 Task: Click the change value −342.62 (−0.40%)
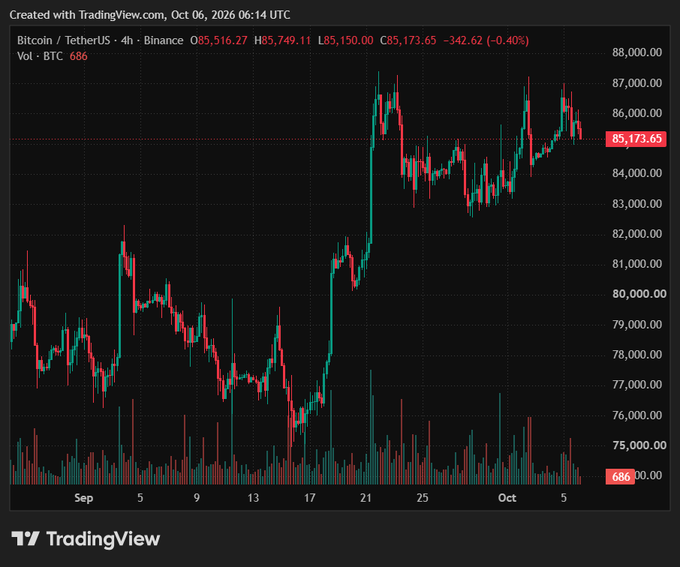(x=486, y=40)
